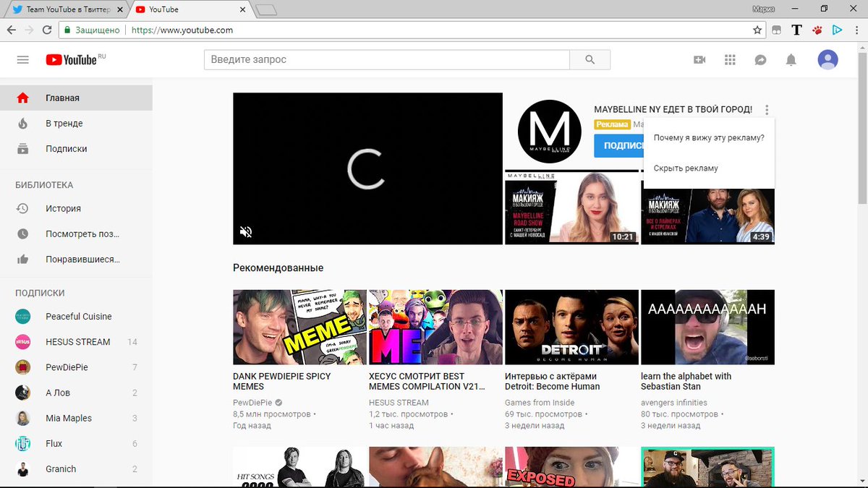Select 'Почему я вижу эту рекламу?'

click(709, 137)
